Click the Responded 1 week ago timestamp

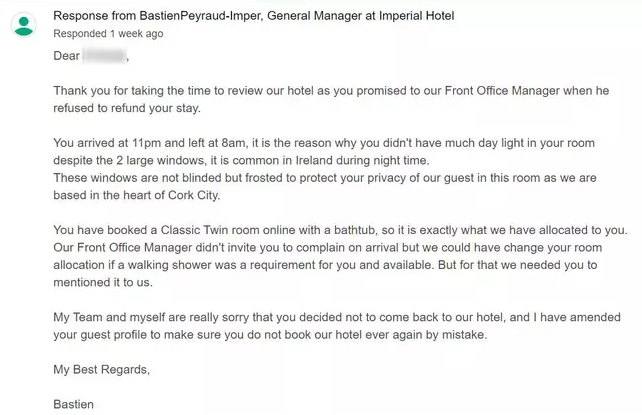pyautogui.click(x=108, y=33)
